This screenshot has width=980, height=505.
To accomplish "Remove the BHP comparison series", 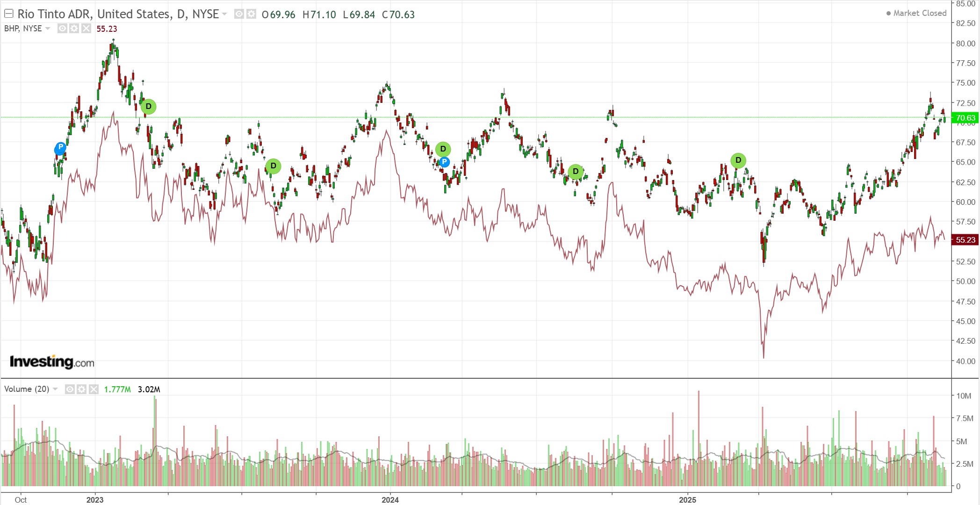I will [x=86, y=29].
